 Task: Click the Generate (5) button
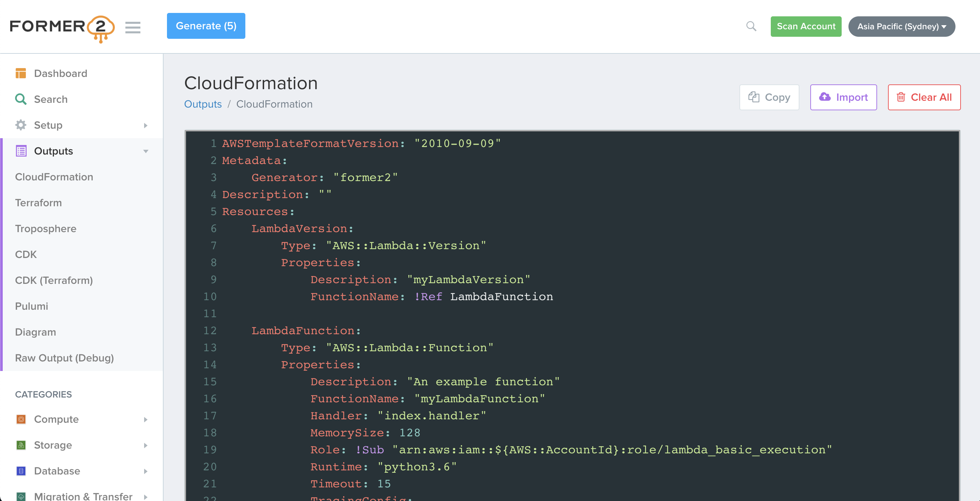click(206, 26)
